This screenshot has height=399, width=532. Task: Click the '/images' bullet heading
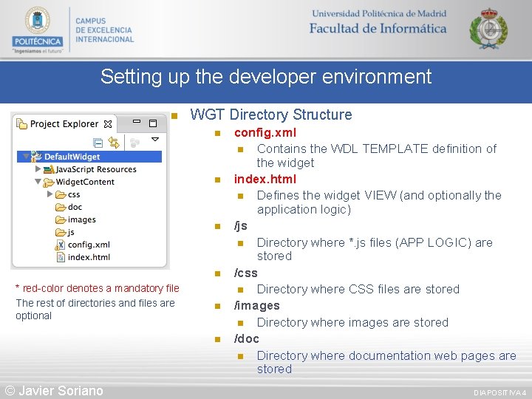(x=257, y=306)
